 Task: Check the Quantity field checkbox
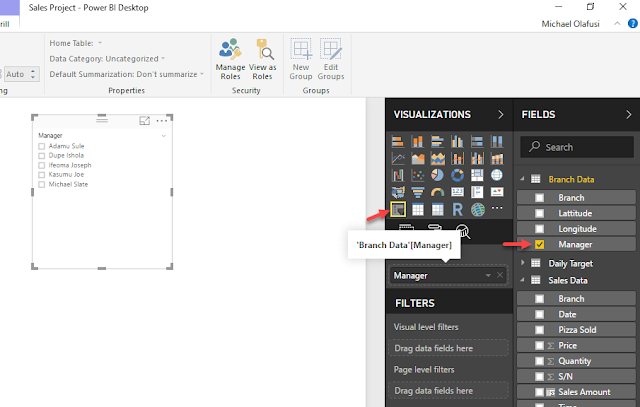[539, 361]
